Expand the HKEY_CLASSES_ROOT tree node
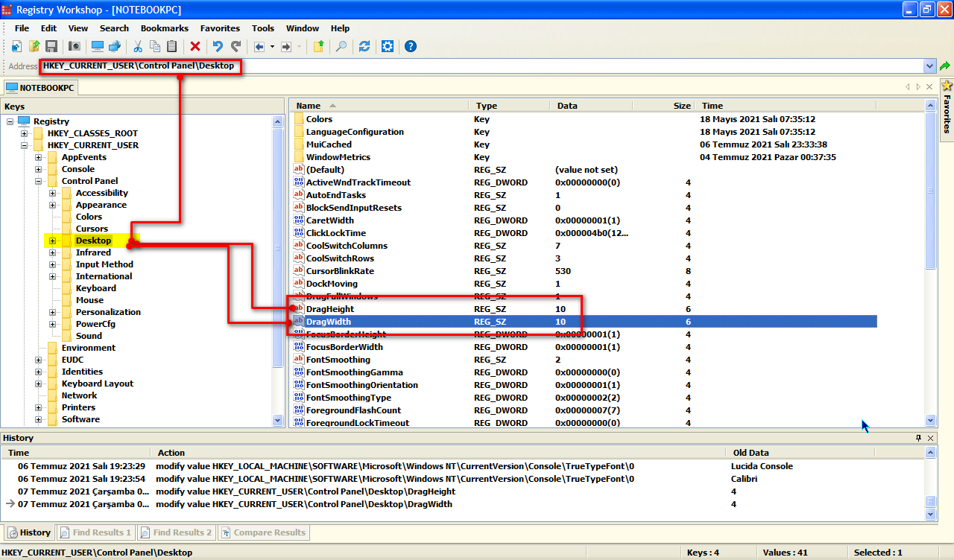The width and height of the screenshot is (954, 560). pos(25,133)
